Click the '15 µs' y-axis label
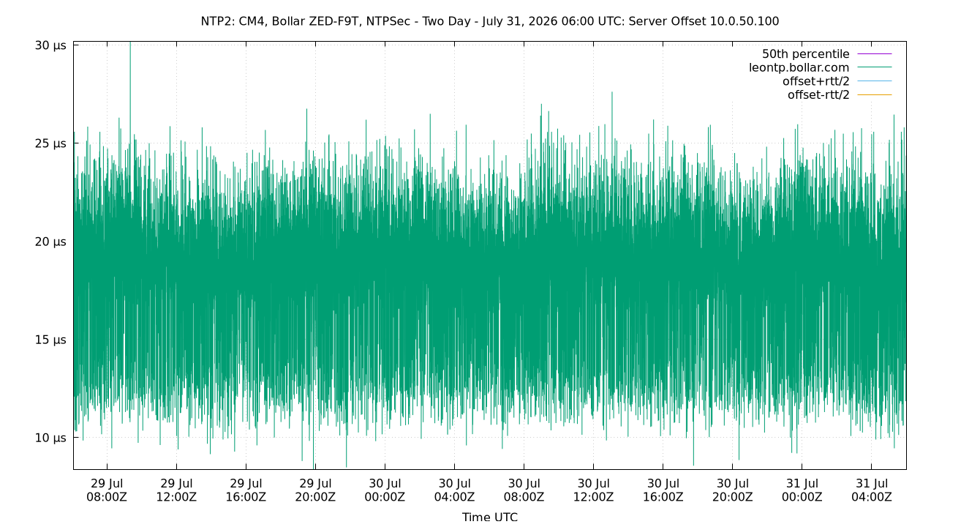 pyautogui.click(x=50, y=340)
